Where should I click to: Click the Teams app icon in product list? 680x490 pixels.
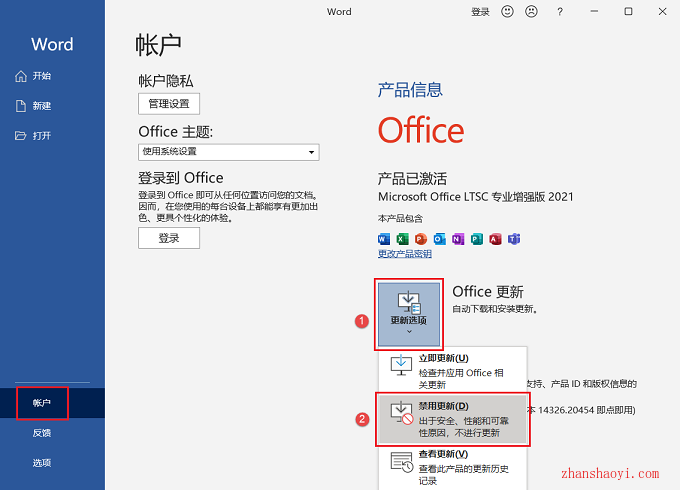(514, 239)
